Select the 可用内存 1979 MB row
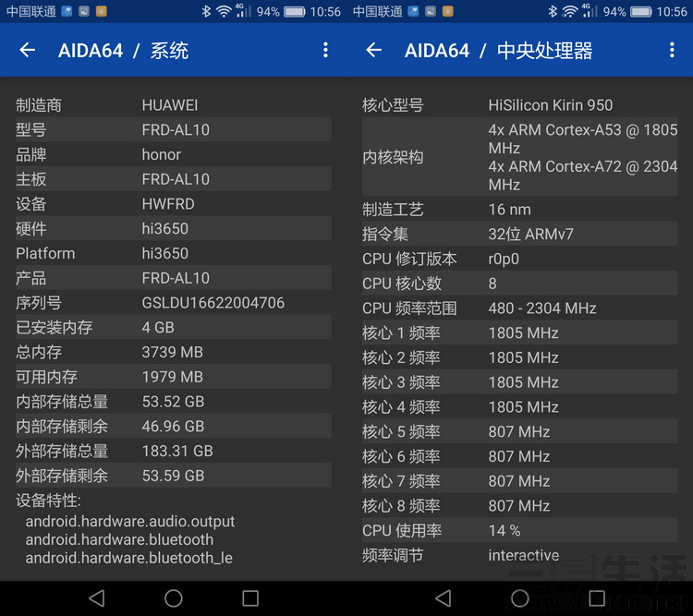693x616 pixels. coord(174,377)
